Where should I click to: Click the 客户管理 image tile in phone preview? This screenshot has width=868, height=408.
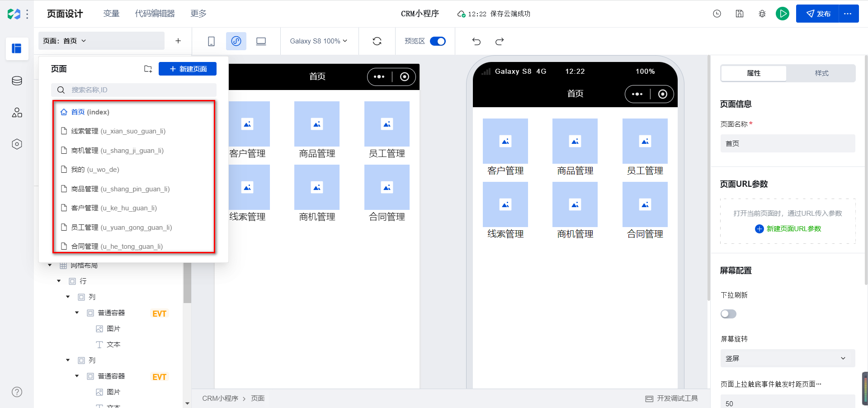505,141
